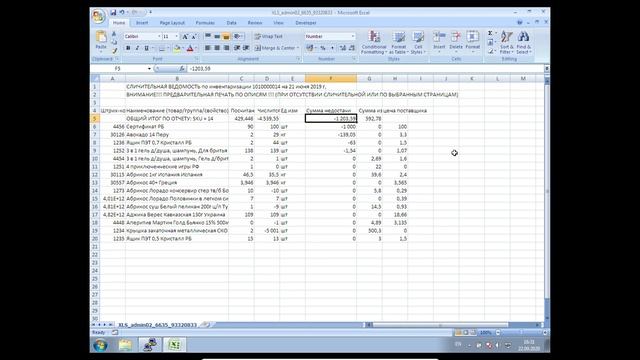Click the Insert Function fx icon
640x360 pixels.
pyautogui.click(x=182, y=69)
